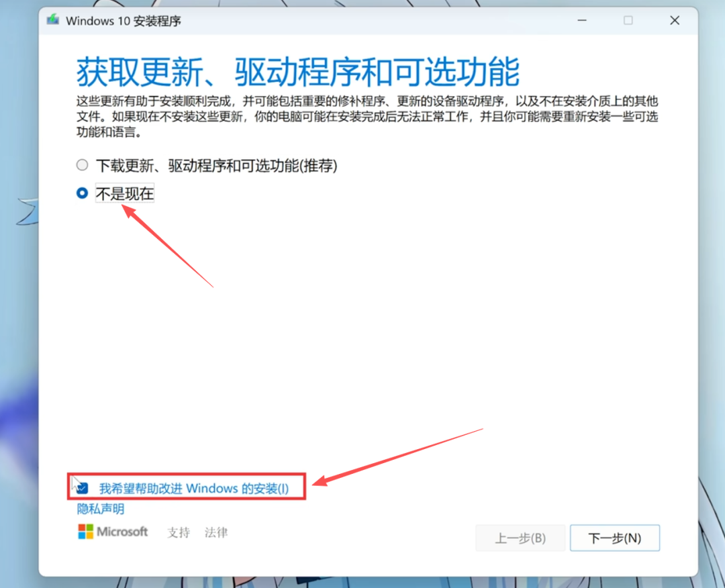The width and height of the screenshot is (725, 588).
Task: Click the 不是现在 label text
Action: 125,194
